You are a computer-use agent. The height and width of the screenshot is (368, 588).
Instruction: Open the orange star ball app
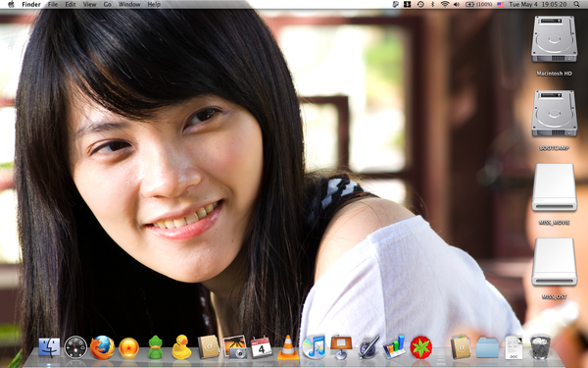(129, 348)
